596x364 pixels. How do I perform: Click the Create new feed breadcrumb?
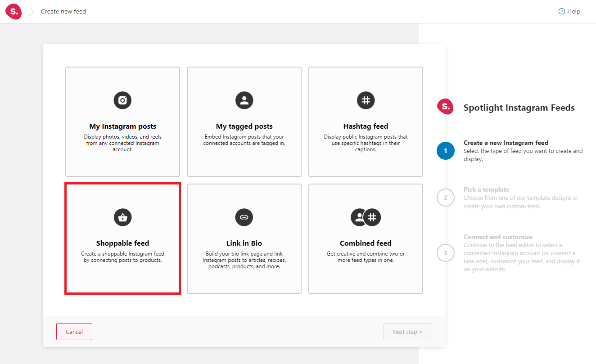tap(63, 12)
